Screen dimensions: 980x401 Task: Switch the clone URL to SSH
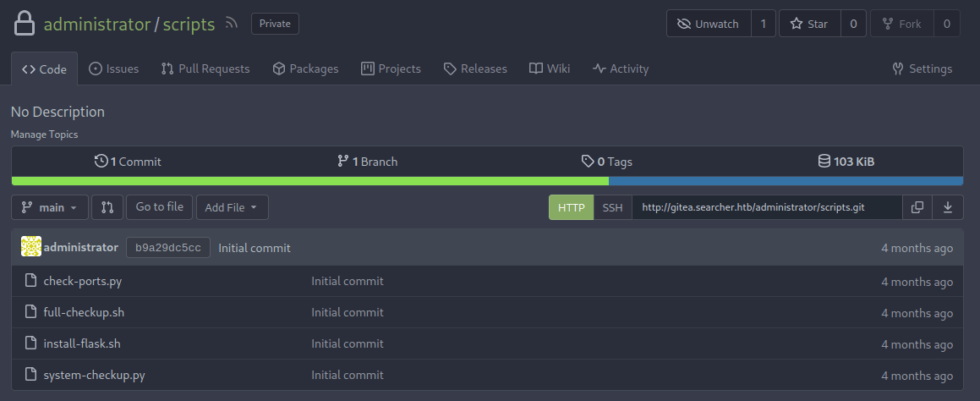pos(612,207)
